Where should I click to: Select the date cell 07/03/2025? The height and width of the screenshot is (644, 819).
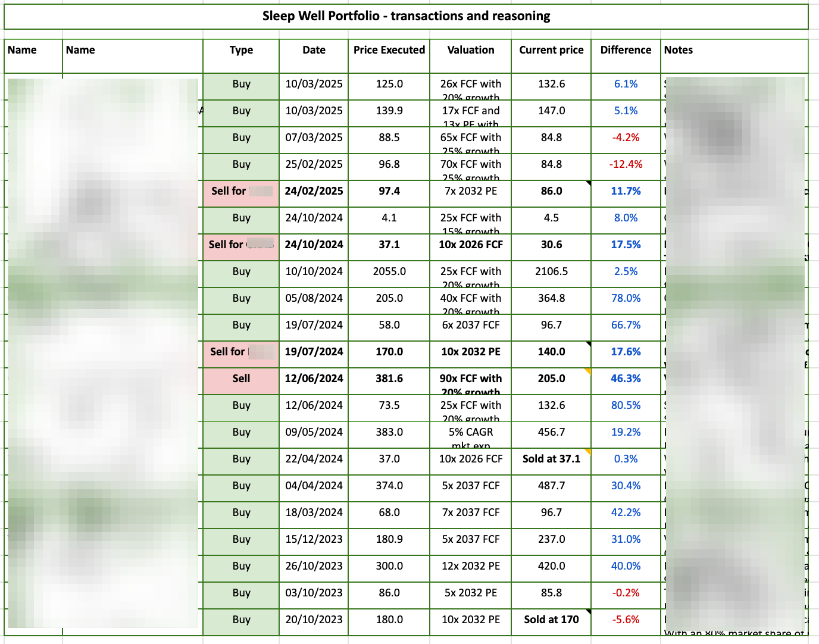pos(314,140)
